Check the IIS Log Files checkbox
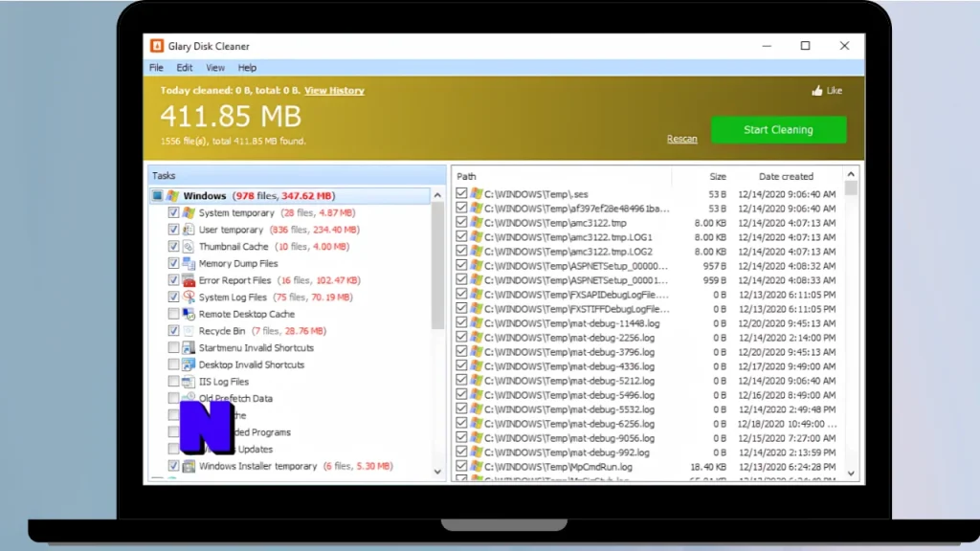Screen dimensions: 980x551 tap(173, 381)
